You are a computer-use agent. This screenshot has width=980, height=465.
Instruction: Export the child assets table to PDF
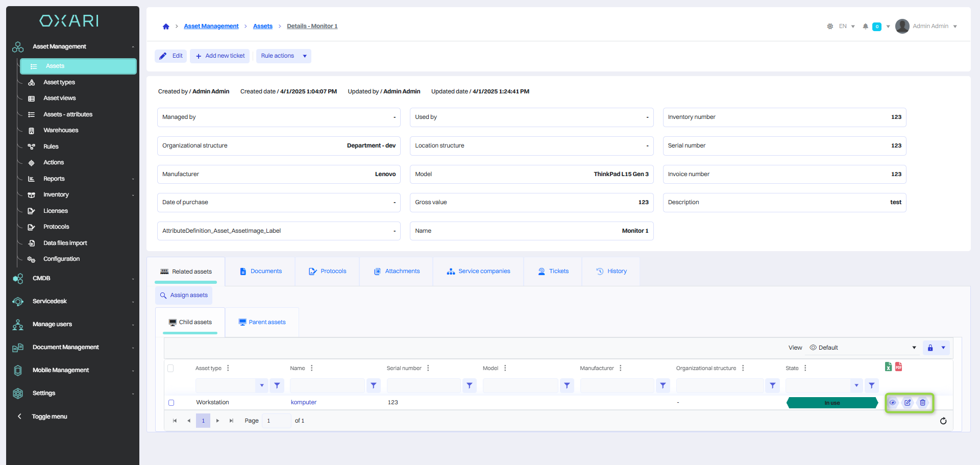click(x=898, y=366)
